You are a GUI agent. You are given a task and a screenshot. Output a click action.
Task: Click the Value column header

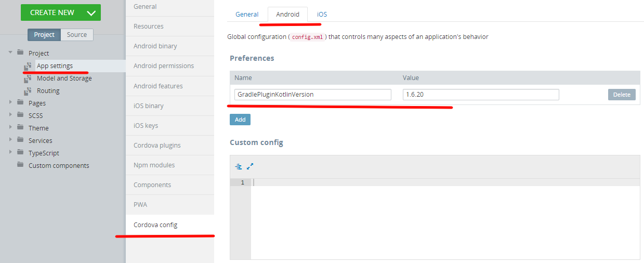click(x=411, y=78)
